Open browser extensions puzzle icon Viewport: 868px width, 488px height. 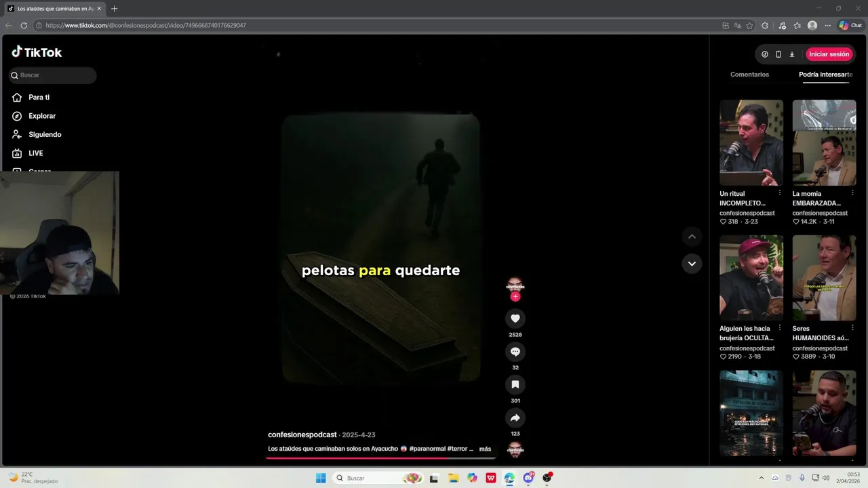pos(765,25)
